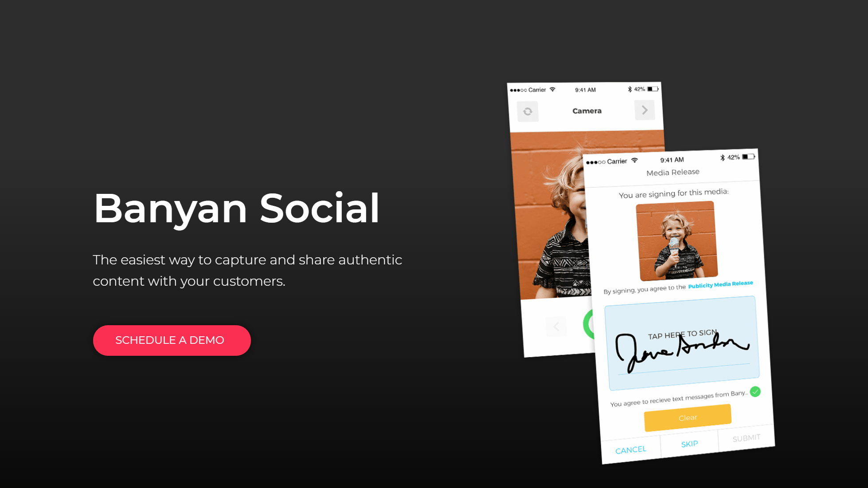The width and height of the screenshot is (868, 488).
Task: Click the camera rotation/flip icon
Action: [526, 111]
